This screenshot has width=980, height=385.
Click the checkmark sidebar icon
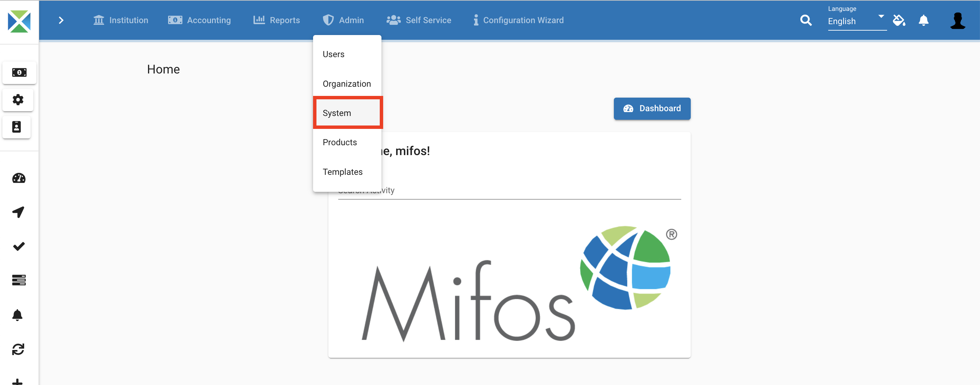(19, 246)
